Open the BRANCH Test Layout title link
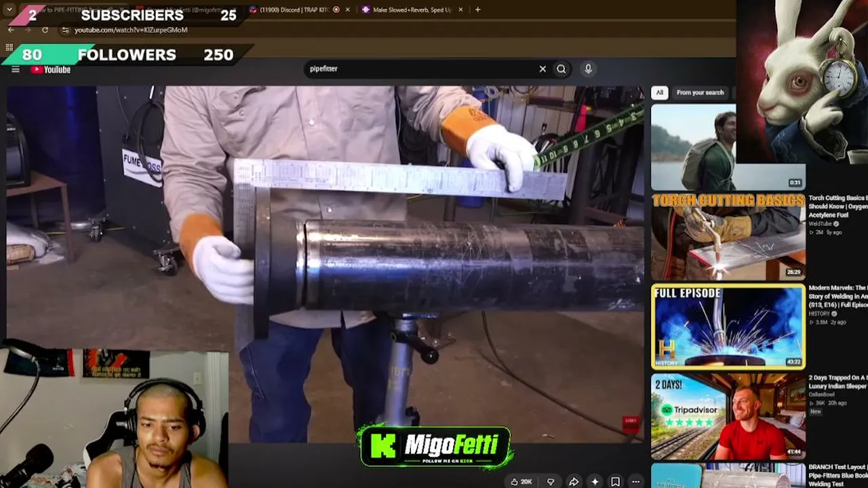This screenshot has height=488, width=868. point(838,476)
